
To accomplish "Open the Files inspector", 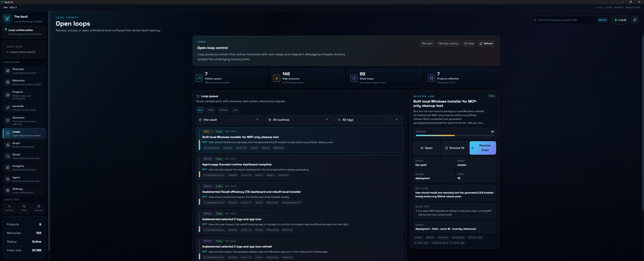I will click(24, 208).
